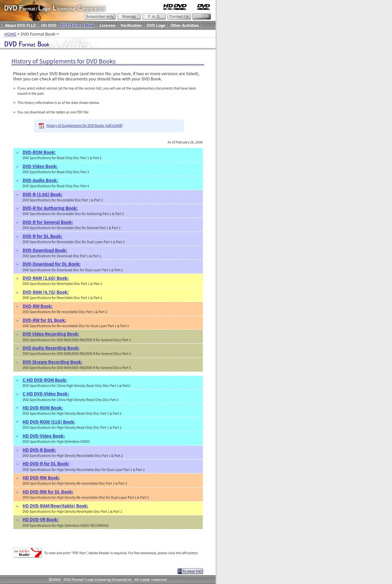
Task: Click the DVD logo icon in header
Action: coord(204,7)
